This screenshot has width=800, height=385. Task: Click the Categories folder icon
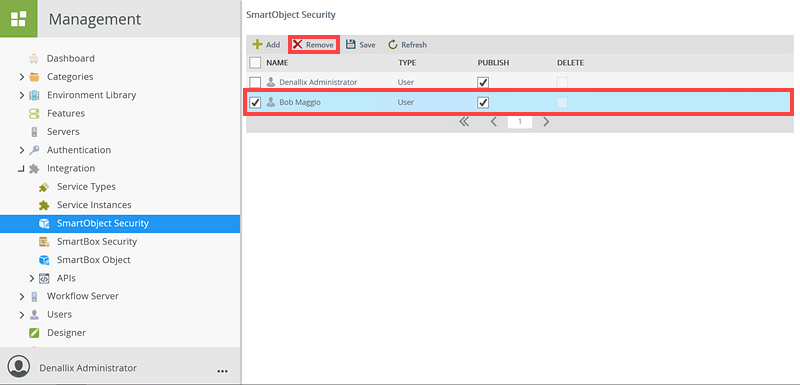coord(34,77)
